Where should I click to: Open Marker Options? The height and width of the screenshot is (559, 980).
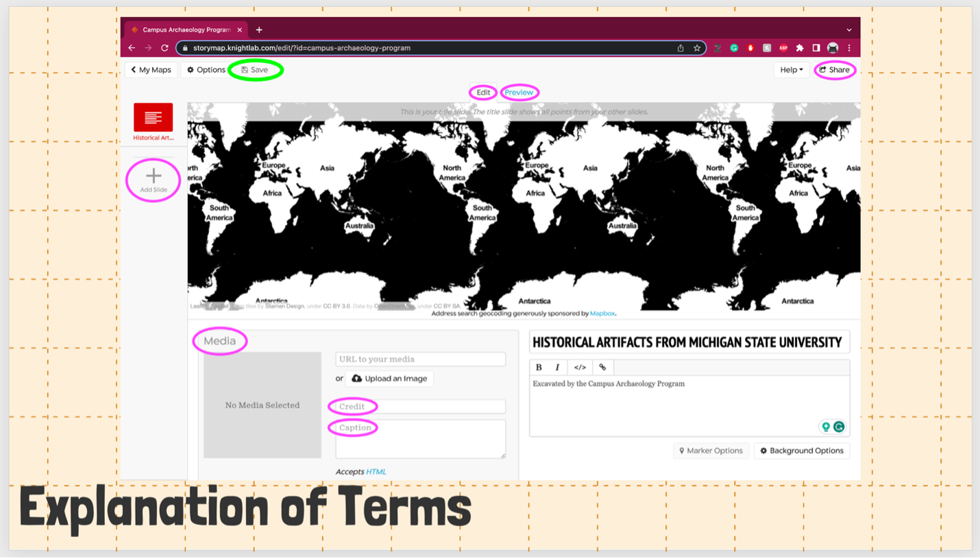[x=711, y=451]
